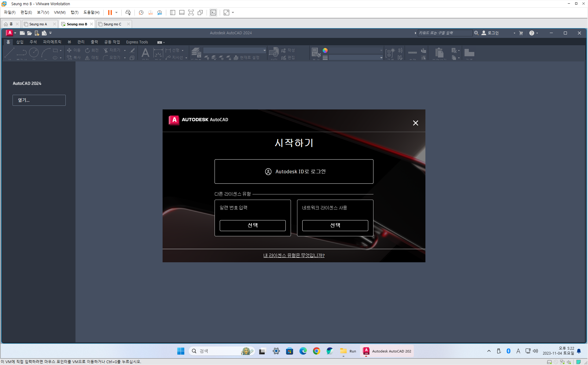Select the Circle tool in ribbon
This screenshot has height=365, width=588.
click(34, 53)
